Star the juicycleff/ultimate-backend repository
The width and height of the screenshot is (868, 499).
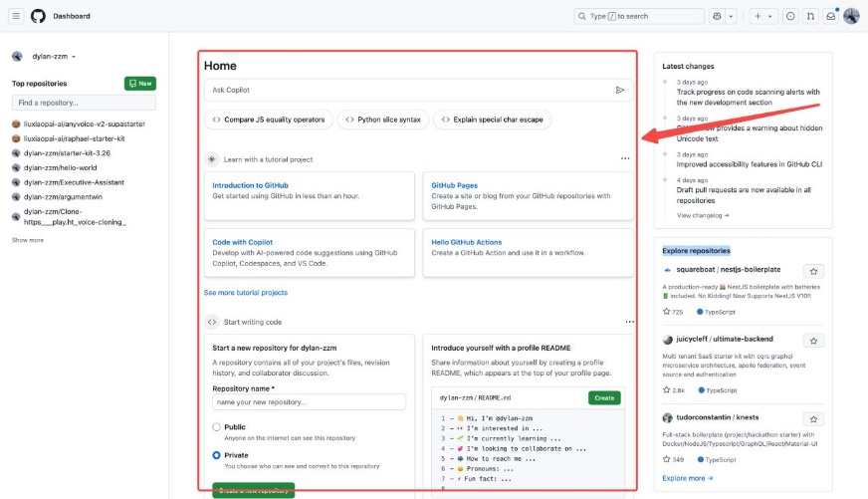(x=813, y=341)
